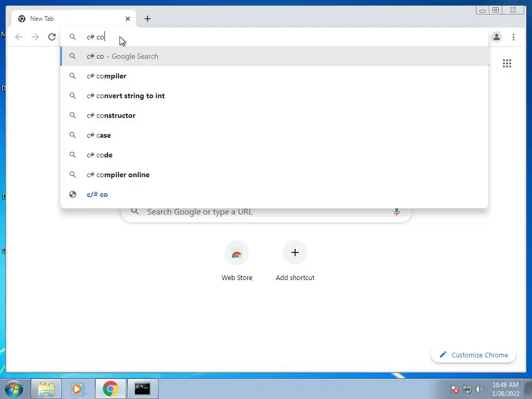Open the Google apps grid
Image resolution: width=532 pixels, height=399 pixels.
tap(507, 63)
